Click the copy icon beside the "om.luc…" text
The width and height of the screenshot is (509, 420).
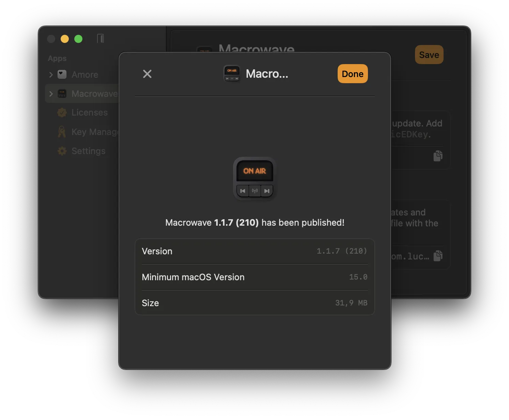click(438, 256)
